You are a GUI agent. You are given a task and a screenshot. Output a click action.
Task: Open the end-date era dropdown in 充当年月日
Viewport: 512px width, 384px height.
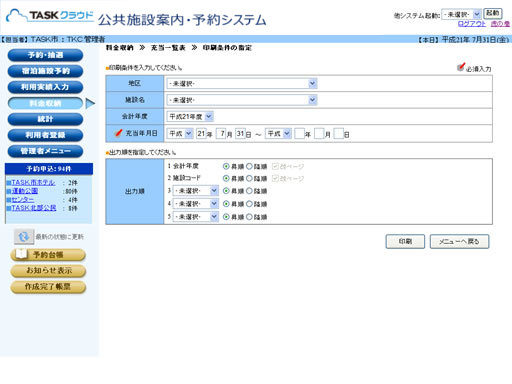click(278, 134)
